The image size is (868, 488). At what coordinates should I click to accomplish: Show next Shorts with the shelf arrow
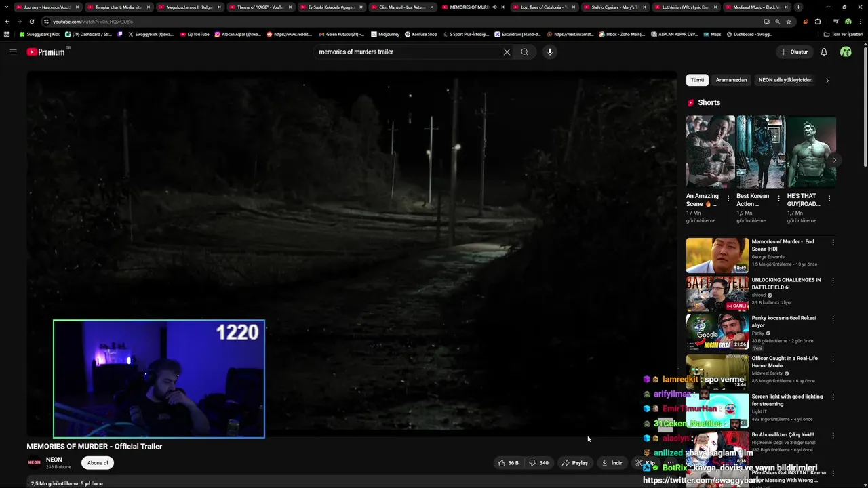click(x=835, y=160)
